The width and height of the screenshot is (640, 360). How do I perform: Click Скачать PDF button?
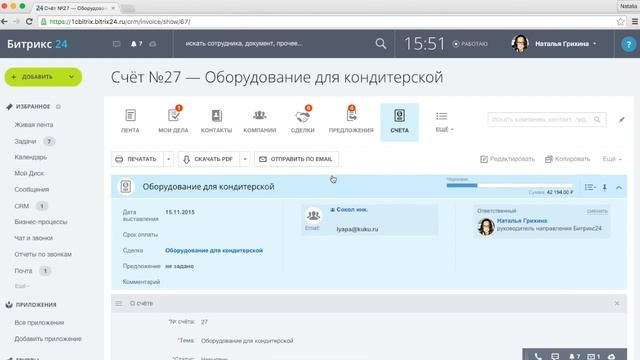pos(209,159)
